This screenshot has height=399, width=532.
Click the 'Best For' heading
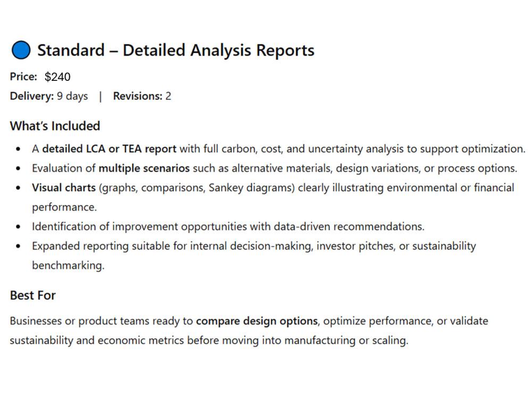(32, 295)
